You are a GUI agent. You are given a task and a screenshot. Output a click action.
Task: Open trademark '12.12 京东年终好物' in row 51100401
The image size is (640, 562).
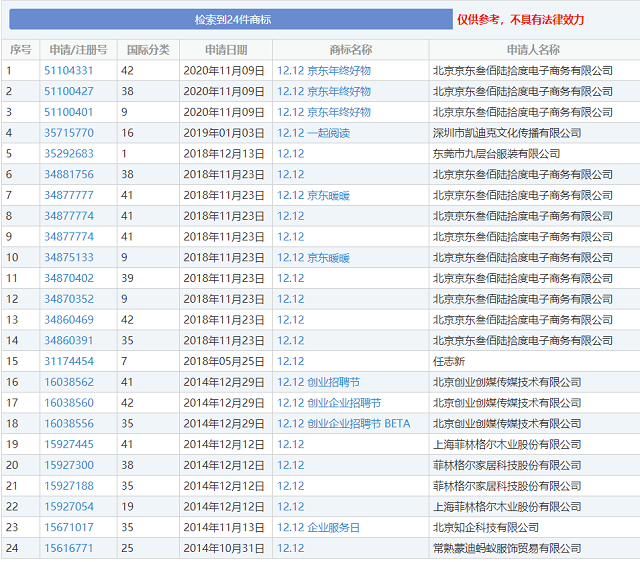pyautogui.click(x=324, y=112)
